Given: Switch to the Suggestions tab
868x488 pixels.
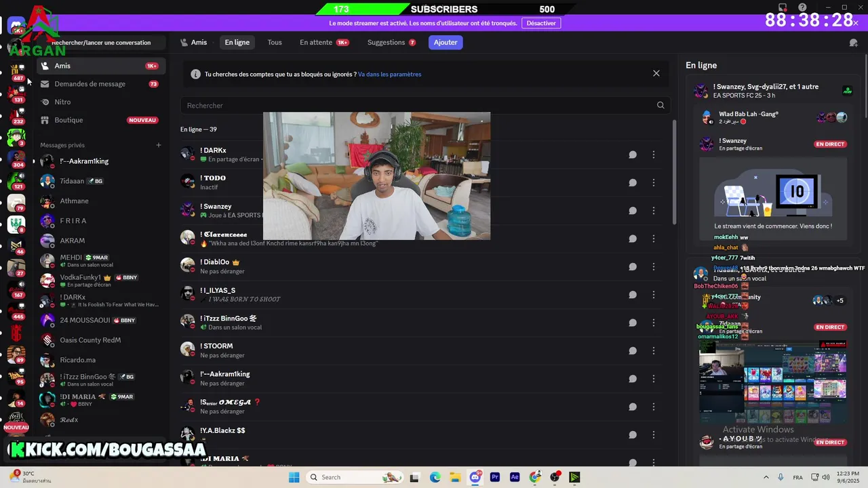Looking at the screenshot, I should [x=391, y=42].
